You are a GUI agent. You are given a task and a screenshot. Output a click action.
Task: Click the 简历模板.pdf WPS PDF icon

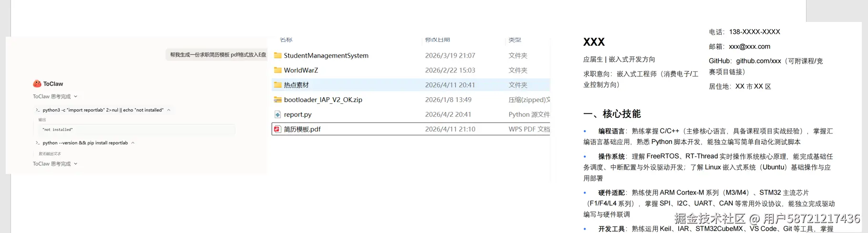(x=278, y=129)
